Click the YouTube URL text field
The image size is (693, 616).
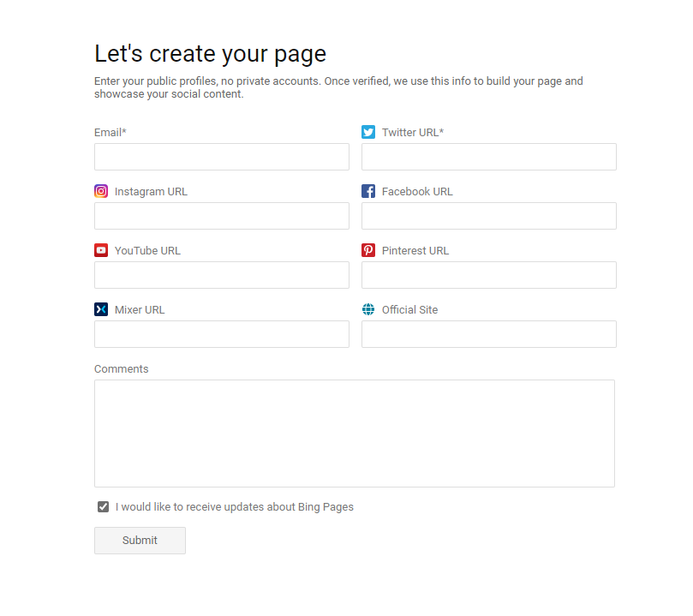[222, 275]
